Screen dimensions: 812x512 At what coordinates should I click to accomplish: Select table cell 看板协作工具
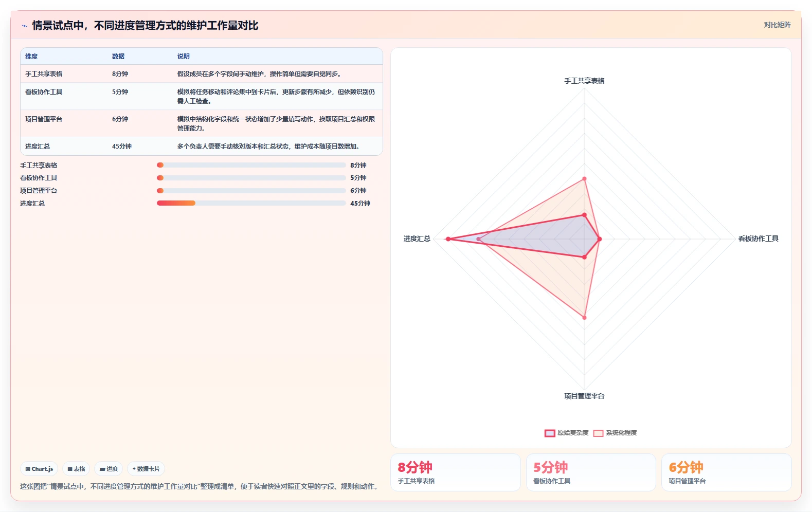coord(44,92)
